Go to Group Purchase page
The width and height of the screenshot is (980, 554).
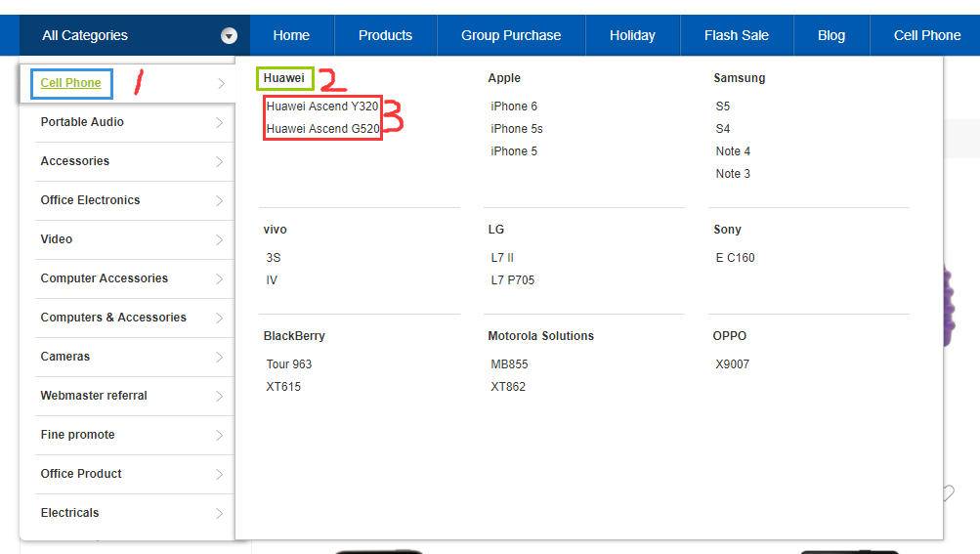point(511,35)
